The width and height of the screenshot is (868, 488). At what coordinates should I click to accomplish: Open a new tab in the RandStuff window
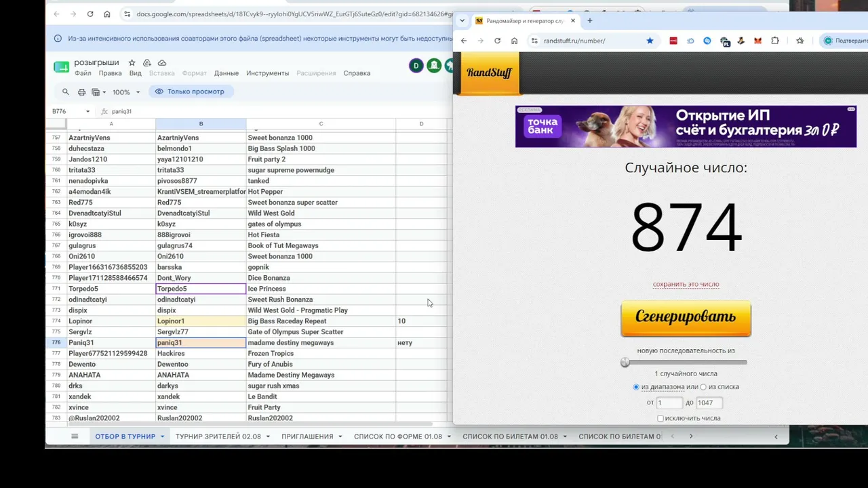(590, 21)
